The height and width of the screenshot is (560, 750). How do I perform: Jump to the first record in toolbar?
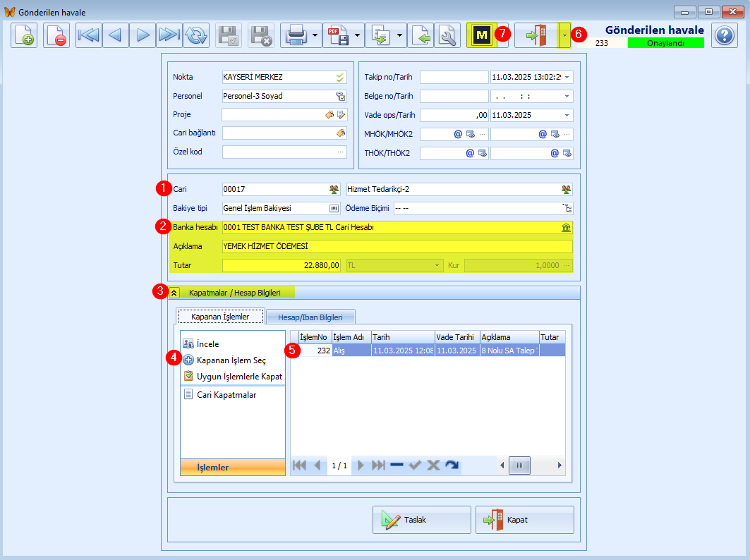(88, 35)
